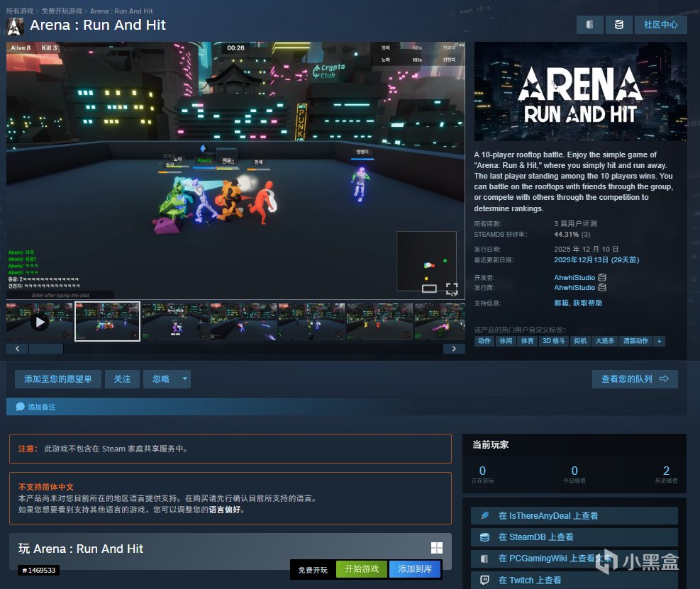Click the Arena Run And Hit header image
This screenshot has height=589, width=700.
coord(580,91)
